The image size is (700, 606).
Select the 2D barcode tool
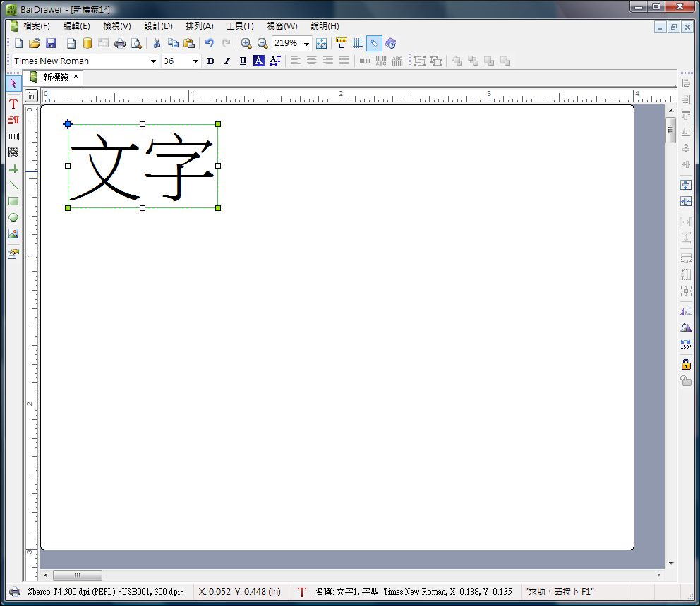pyautogui.click(x=13, y=152)
